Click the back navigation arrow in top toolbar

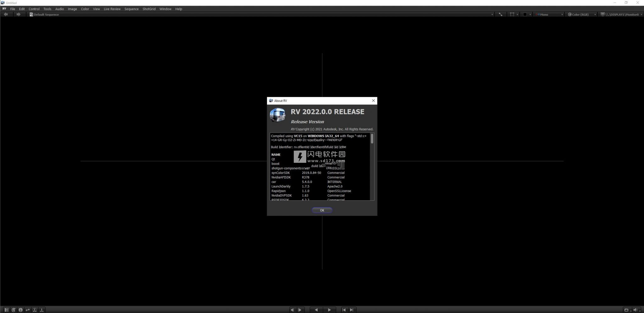tap(6, 14)
